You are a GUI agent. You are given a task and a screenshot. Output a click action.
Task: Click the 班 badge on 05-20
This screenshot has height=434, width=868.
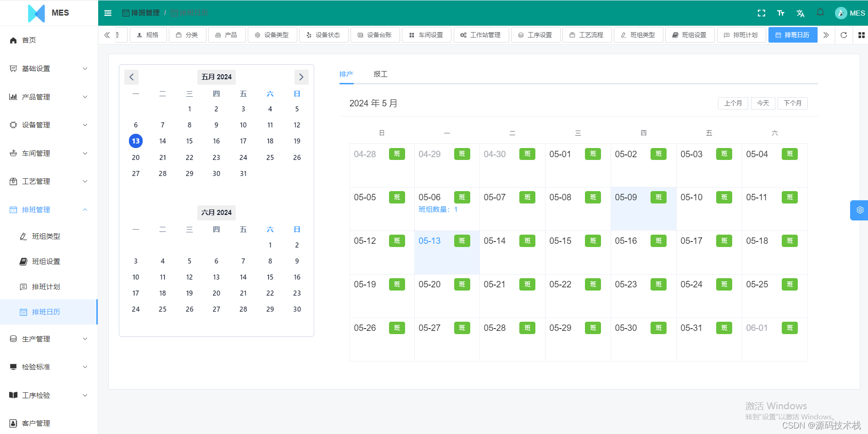tap(462, 284)
